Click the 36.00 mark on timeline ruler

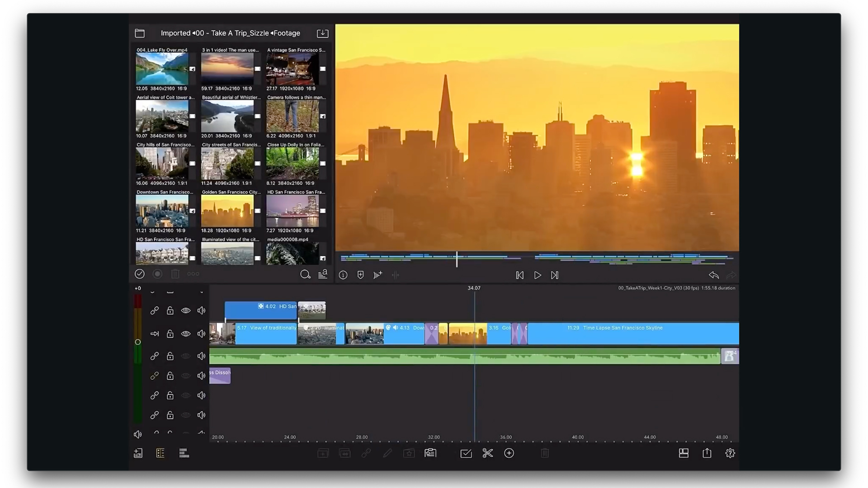(x=506, y=437)
